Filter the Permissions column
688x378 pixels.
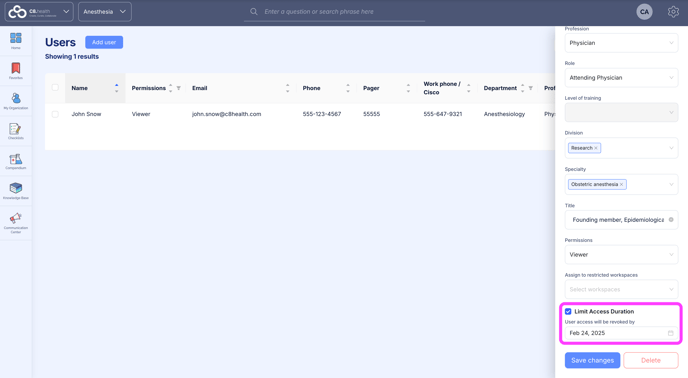pos(179,88)
